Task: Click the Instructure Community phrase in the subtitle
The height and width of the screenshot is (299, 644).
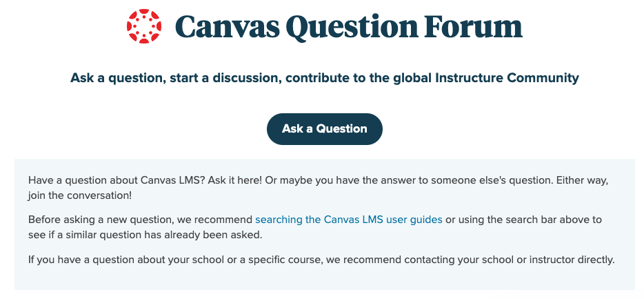Action: coord(507,78)
